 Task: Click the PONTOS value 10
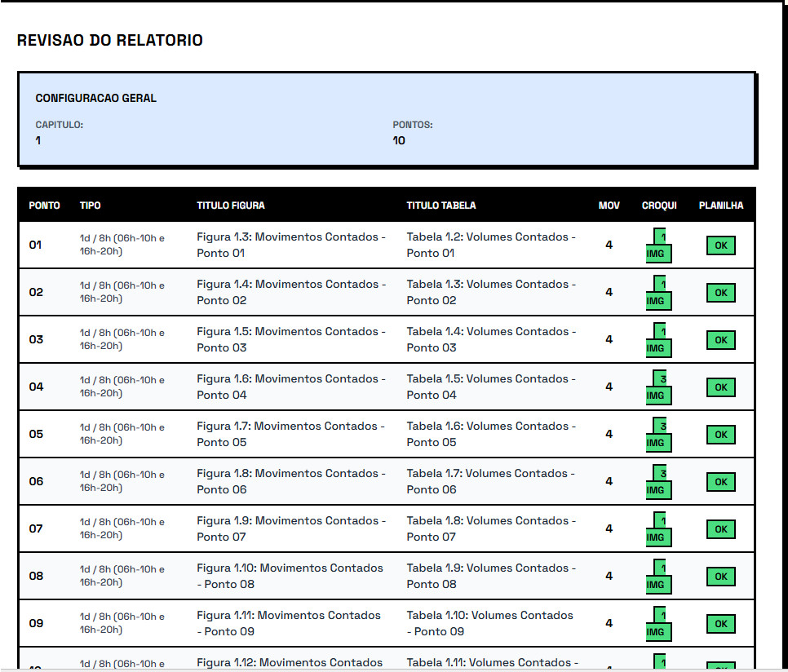[399, 140]
